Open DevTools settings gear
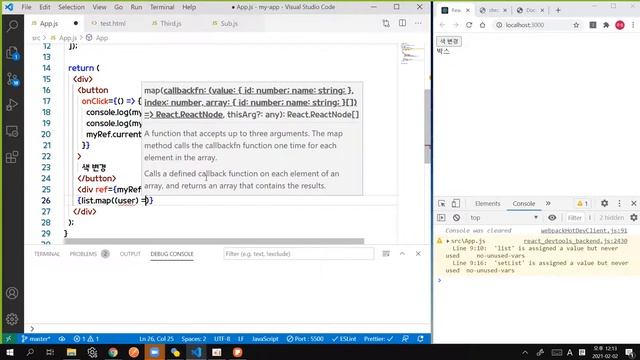 pos(604,203)
